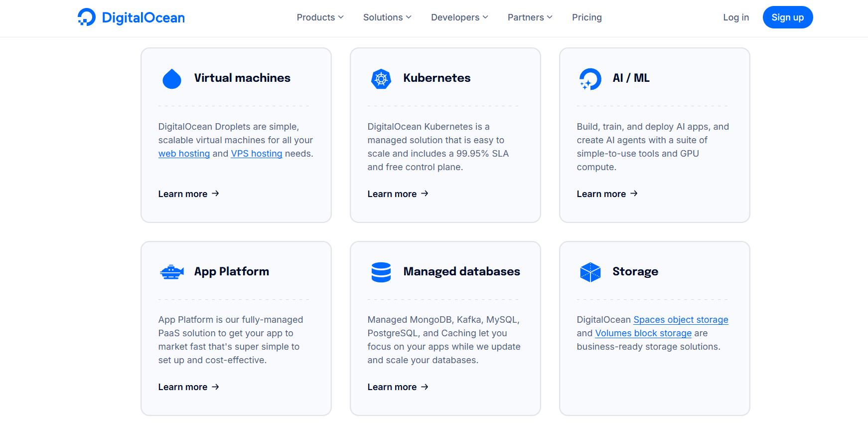Click the Log in link
This screenshot has width=868, height=423.
coord(736,17)
